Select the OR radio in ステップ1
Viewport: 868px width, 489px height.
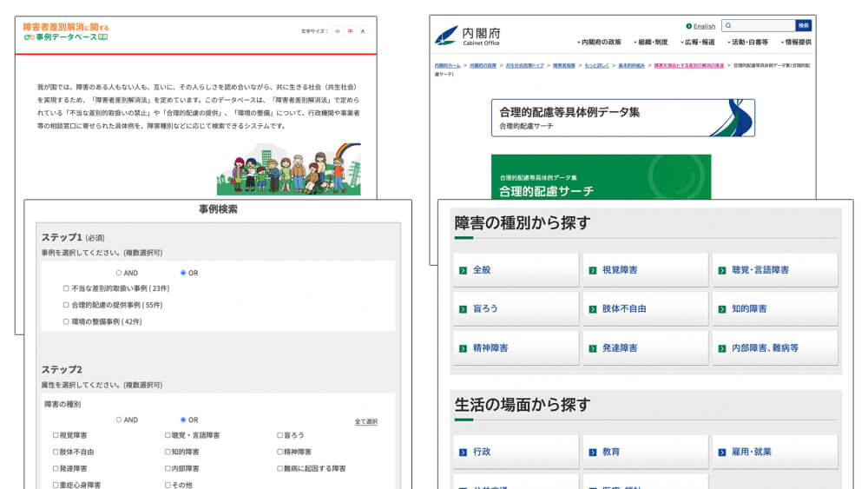point(183,273)
